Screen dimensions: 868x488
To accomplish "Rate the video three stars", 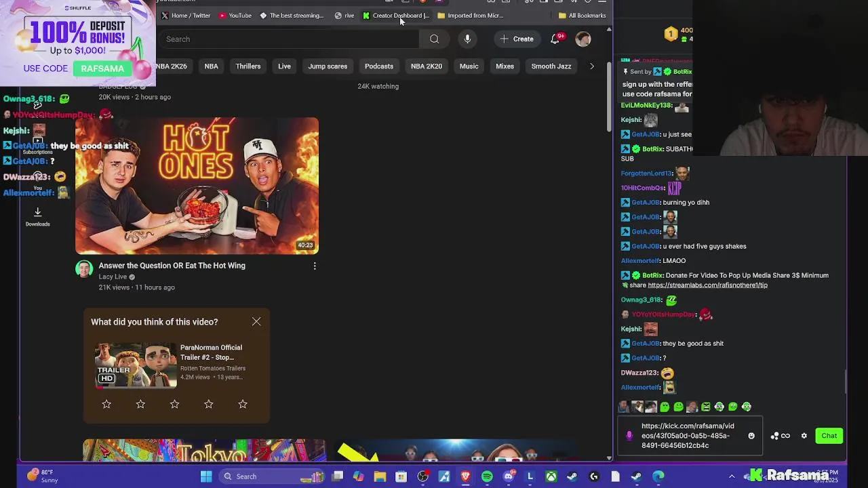I will click(174, 404).
